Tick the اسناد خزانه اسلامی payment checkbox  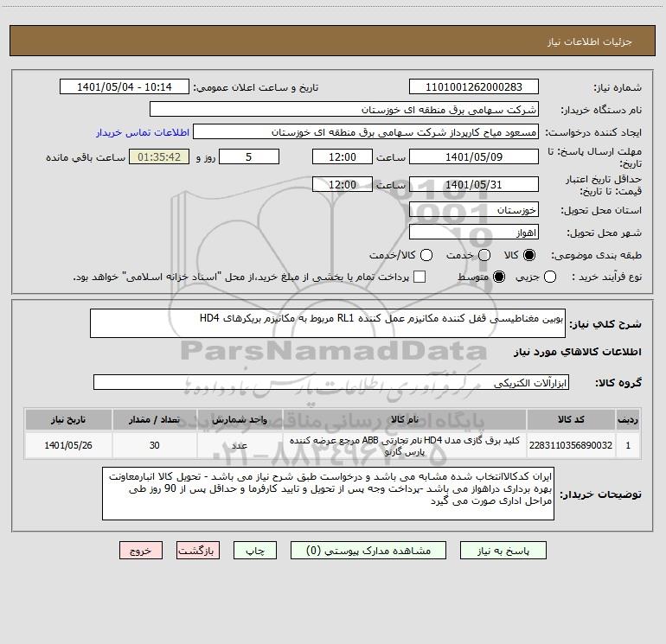click(419, 277)
